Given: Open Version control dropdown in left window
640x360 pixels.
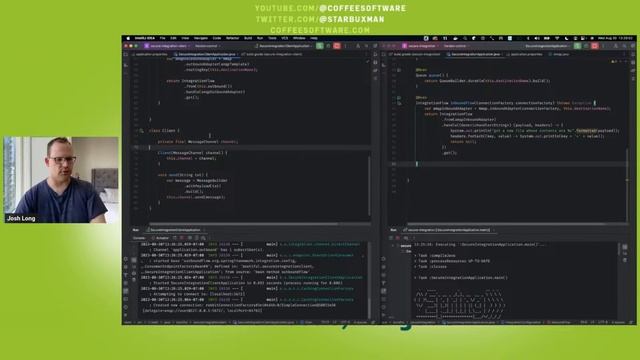Looking at the screenshot, I should (x=207, y=46).
